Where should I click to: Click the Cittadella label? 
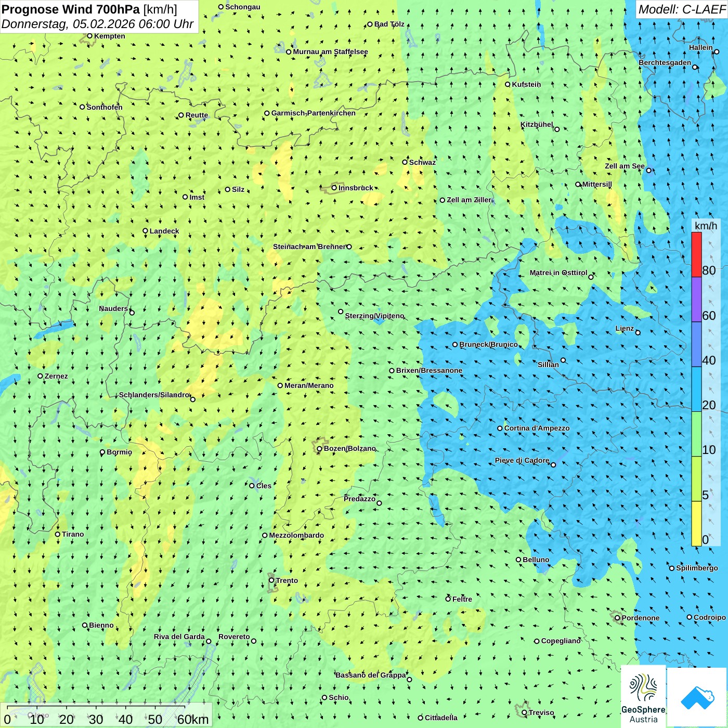click(441, 718)
